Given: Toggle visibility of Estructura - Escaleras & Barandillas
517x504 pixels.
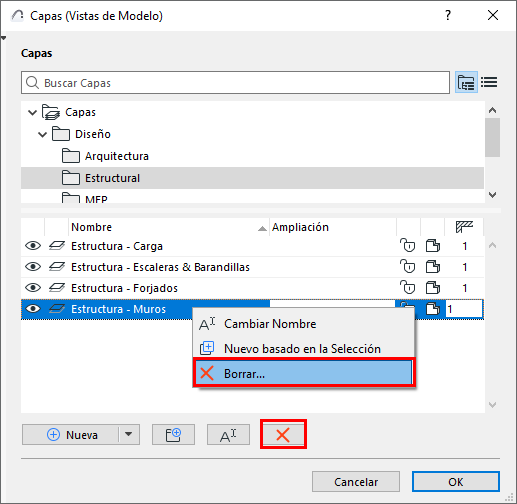Looking at the screenshot, I should [33, 267].
